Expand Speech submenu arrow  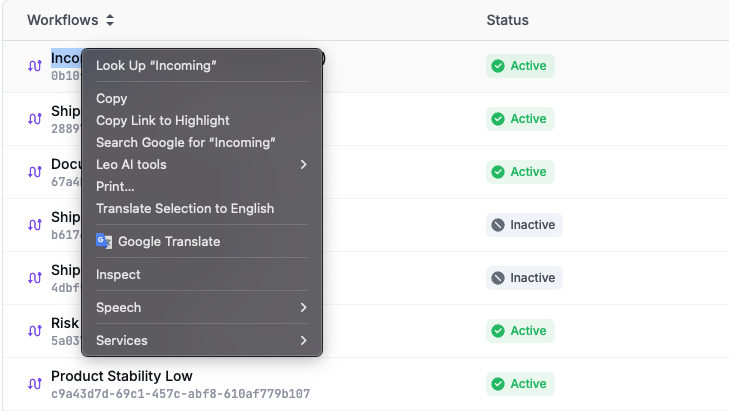tap(303, 307)
